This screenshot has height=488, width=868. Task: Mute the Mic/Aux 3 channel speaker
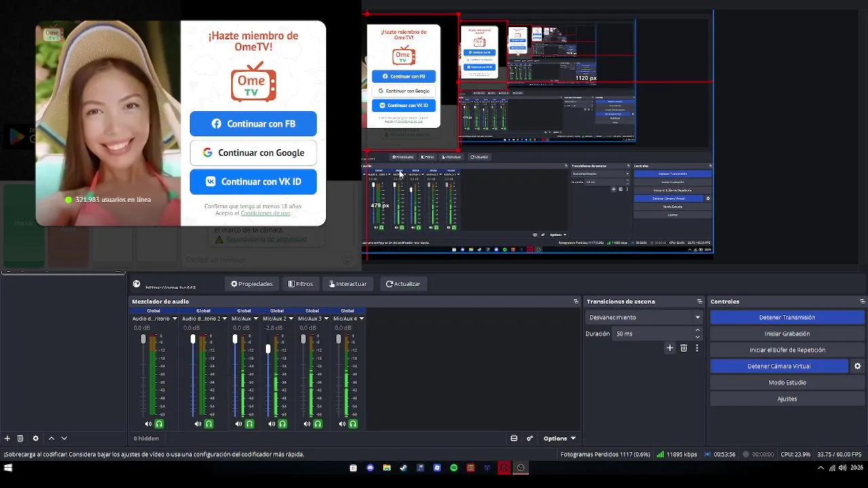[307, 424]
